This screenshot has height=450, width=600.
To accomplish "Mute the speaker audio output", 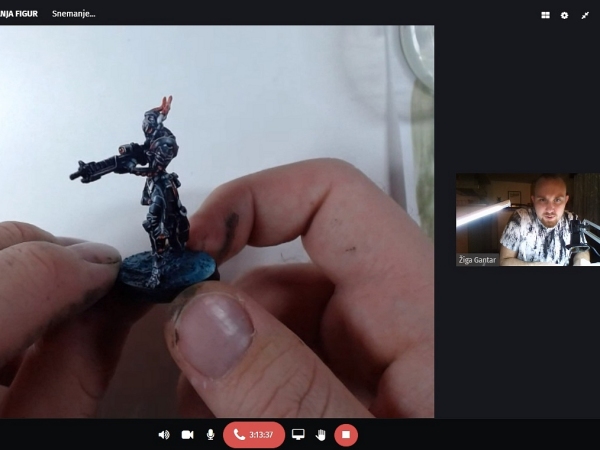I will (x=164, y=434).
